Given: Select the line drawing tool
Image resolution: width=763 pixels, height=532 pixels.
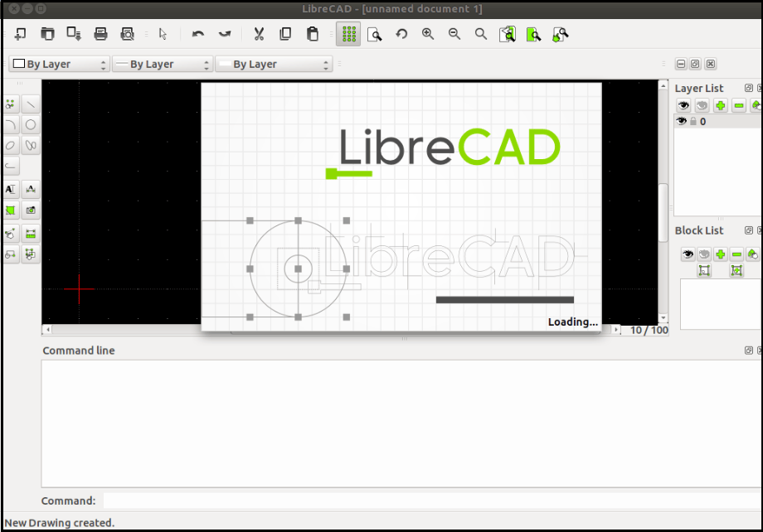Looking at the screenshot, I should pyautogui.click(x=31, y=104).
